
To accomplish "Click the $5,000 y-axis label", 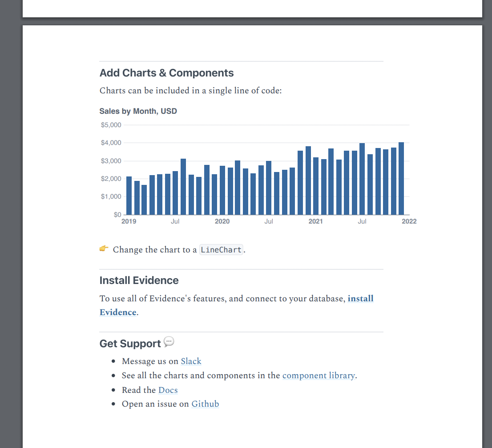I will pos(111,125).
